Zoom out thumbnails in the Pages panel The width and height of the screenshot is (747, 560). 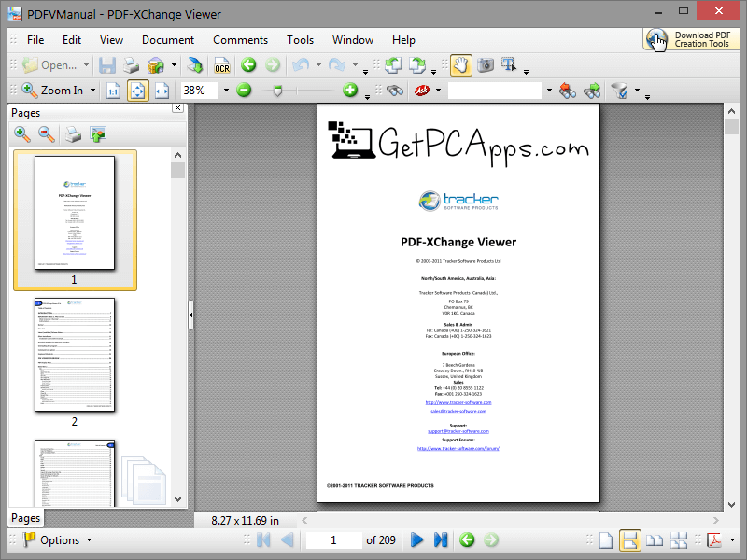(46, 134)
